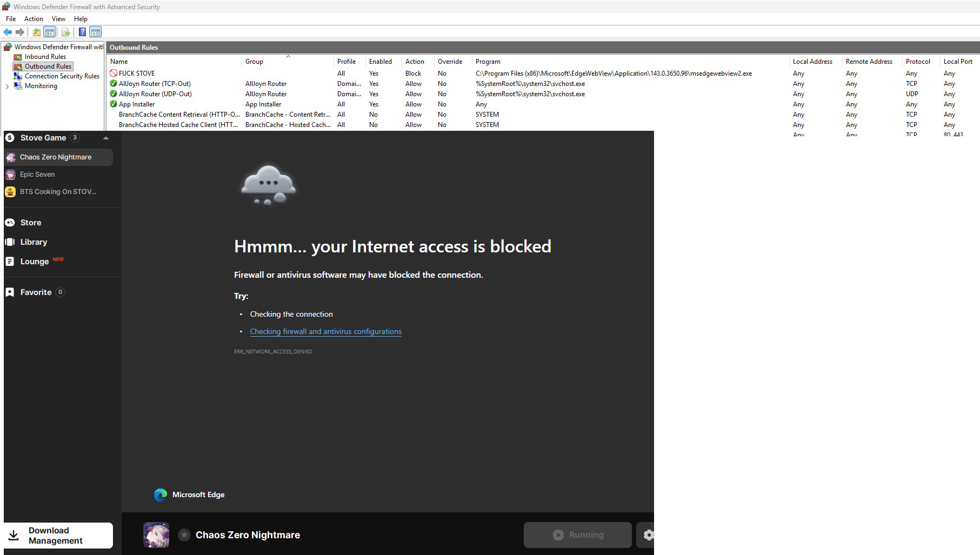
Task: Select the 'BranchCache Content Retrieval (HTTP-O...' rule
Action: (179, 115)
